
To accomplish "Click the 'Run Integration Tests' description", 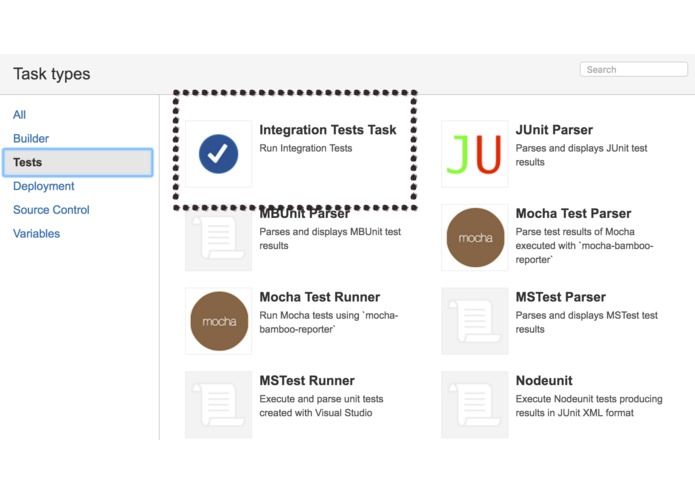I will (x=306, y=148).
